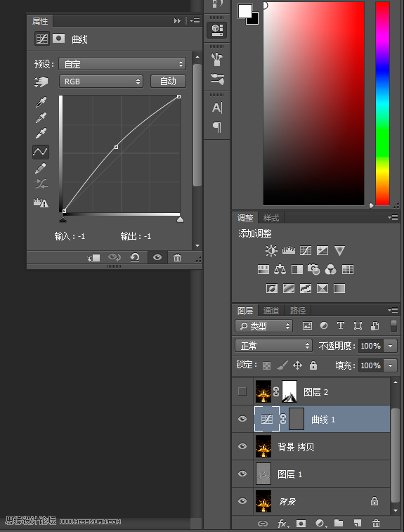This screenshot has height=532, width=404.
Task: Hide the 图层 1 layer
Action: 242,474
